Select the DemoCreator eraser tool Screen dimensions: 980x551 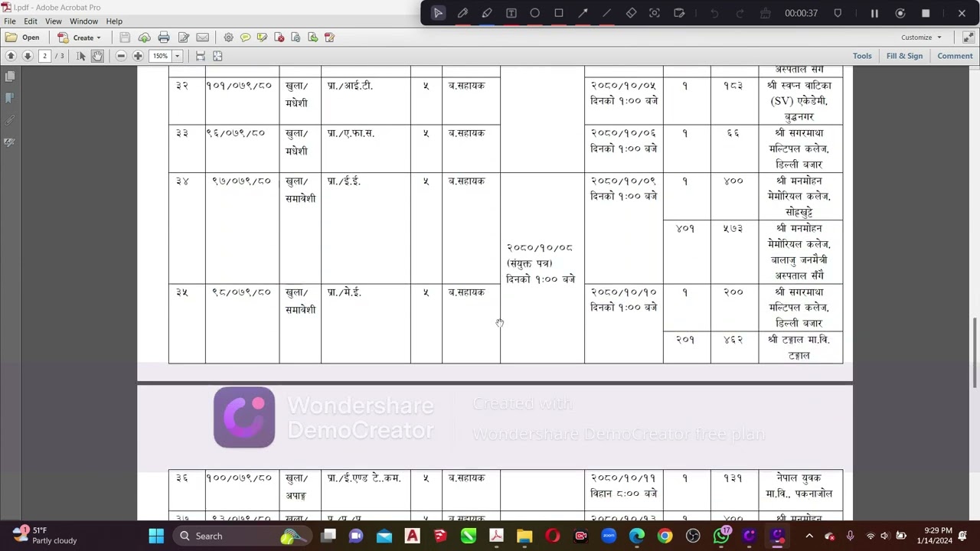[x=631, y=13]
